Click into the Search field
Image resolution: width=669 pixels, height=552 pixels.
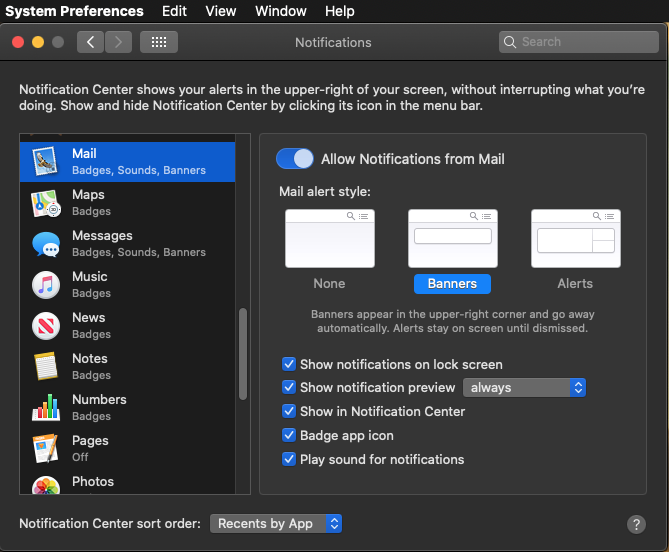point(579,42)
